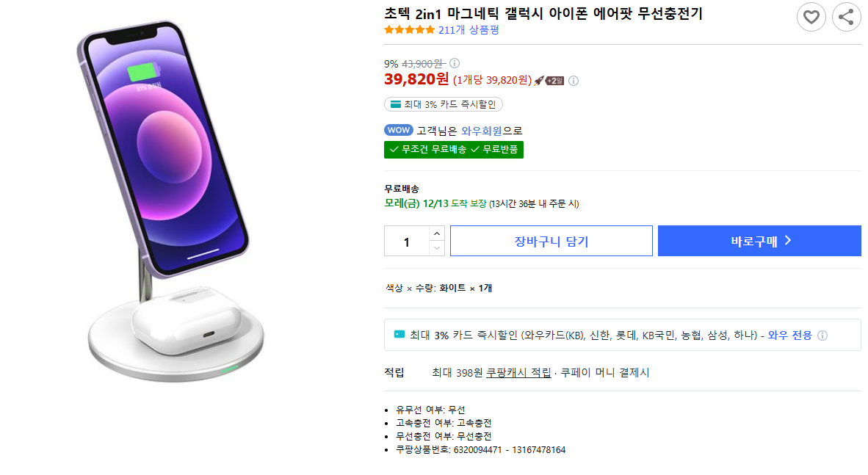Click the share icon button

pos(847,17)
